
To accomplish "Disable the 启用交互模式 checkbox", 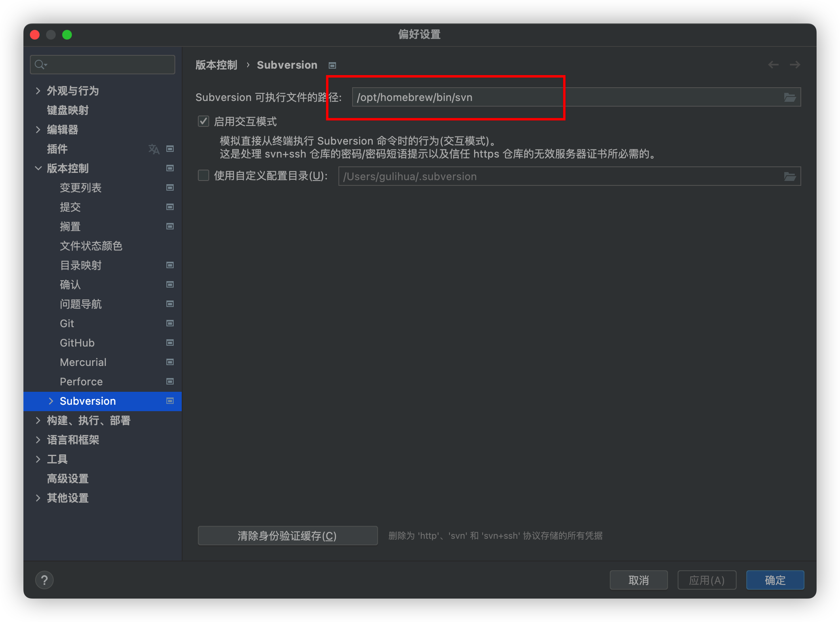I will point(203,121).
